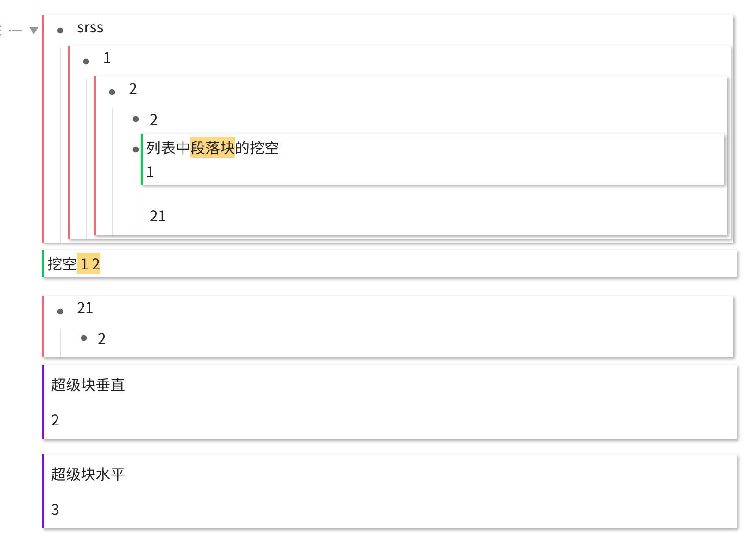Click the 超级块垂直 paragraph
The image size is (756, 538).
(x=88, y=385)
